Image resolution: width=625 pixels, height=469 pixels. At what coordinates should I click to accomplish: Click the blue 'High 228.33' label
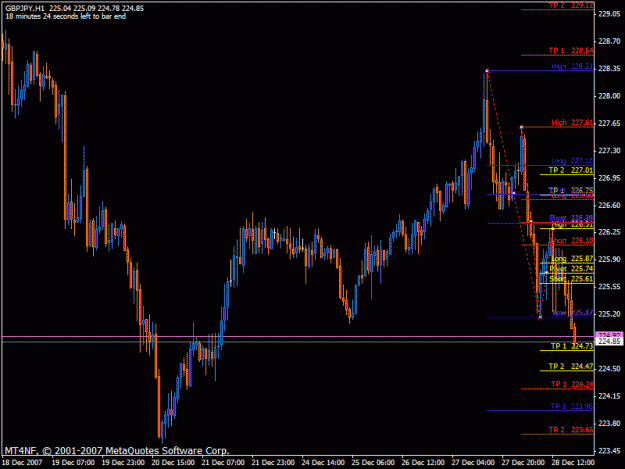click(572, 66)
